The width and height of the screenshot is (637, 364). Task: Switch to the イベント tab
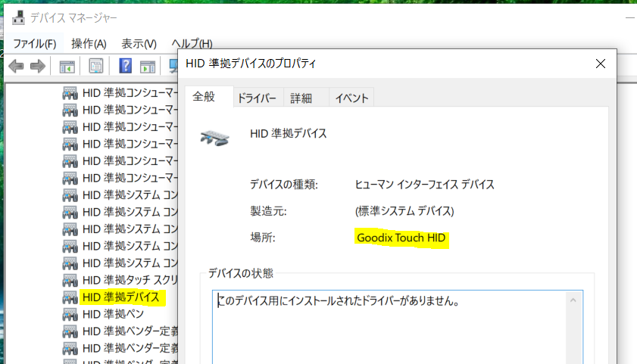(351, 98)
